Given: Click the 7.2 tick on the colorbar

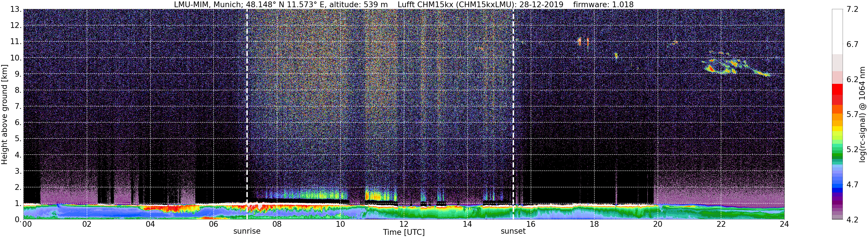Looking at the screenshot, I should 852,10.
